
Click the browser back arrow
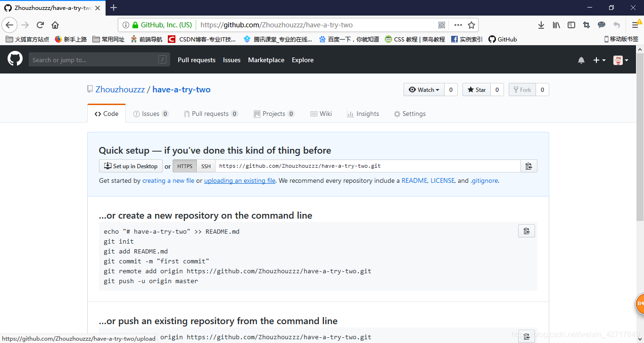tap(9, 25)
